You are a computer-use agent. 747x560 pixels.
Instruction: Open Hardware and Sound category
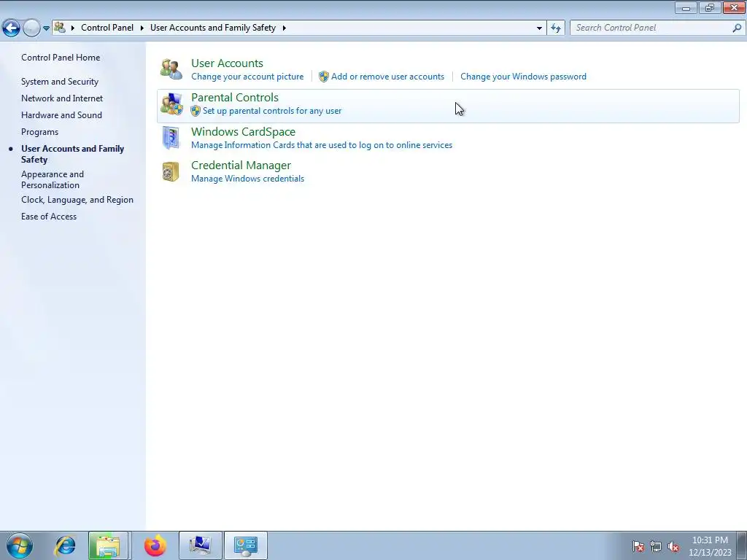pyautogui.click(x=61, y=114)
